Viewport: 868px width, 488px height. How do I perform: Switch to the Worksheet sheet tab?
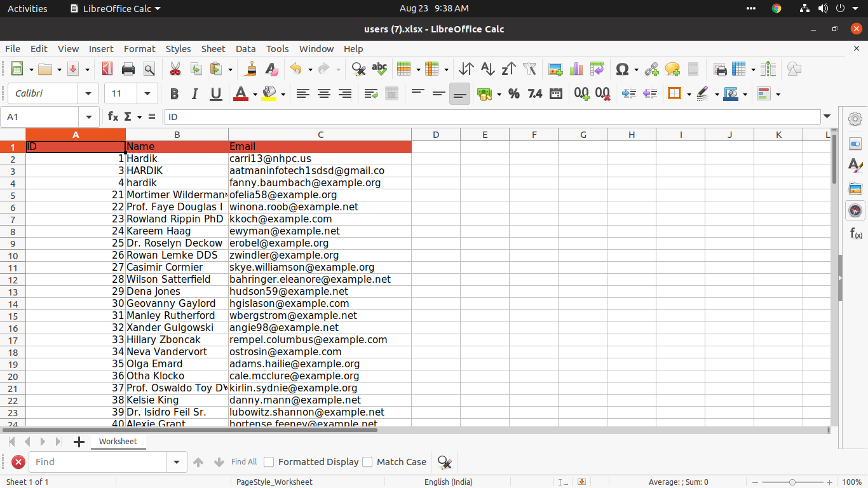(118, 441)
